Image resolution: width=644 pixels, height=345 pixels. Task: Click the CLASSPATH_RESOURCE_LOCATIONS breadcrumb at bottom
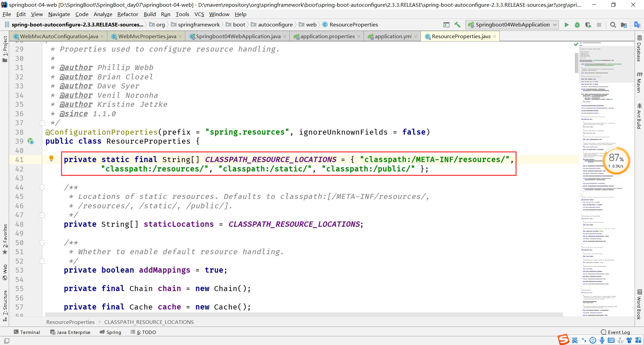click(149, 322)
